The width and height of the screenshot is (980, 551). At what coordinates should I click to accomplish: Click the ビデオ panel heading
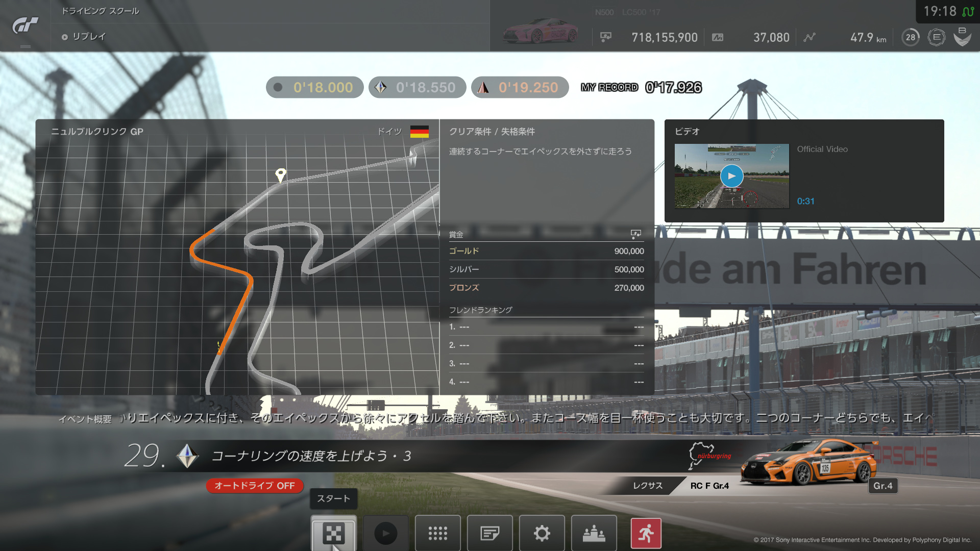[x=687, y=132]
